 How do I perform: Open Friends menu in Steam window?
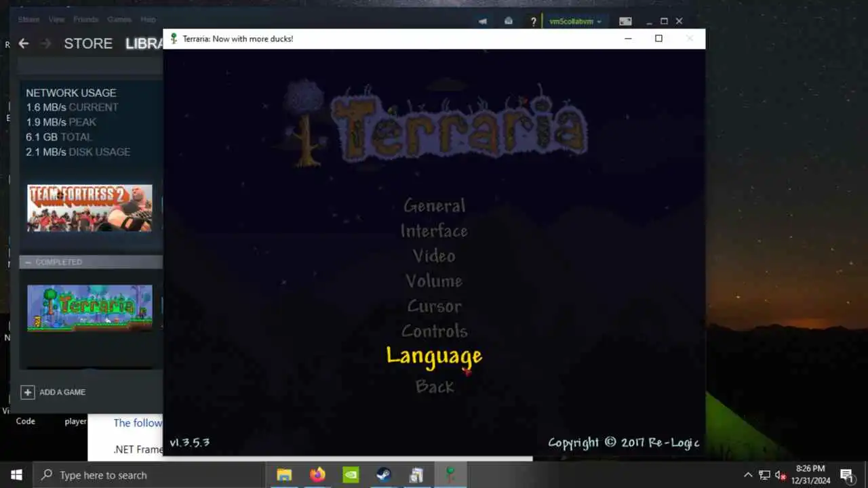[x=85, y=20]
